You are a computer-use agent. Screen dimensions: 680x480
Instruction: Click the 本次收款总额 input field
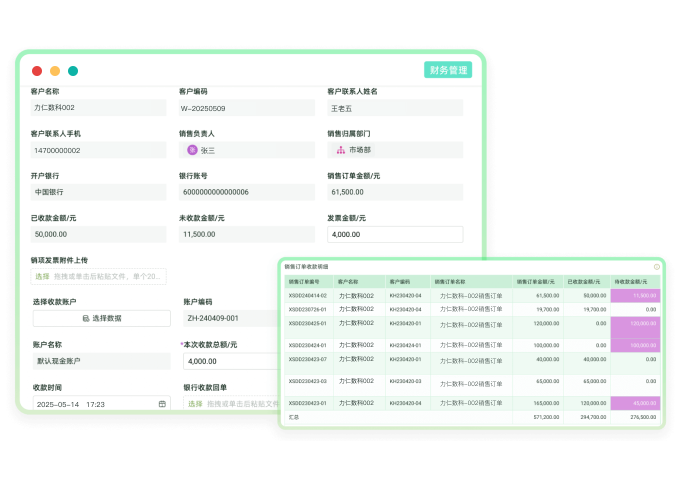click(230, 361)
